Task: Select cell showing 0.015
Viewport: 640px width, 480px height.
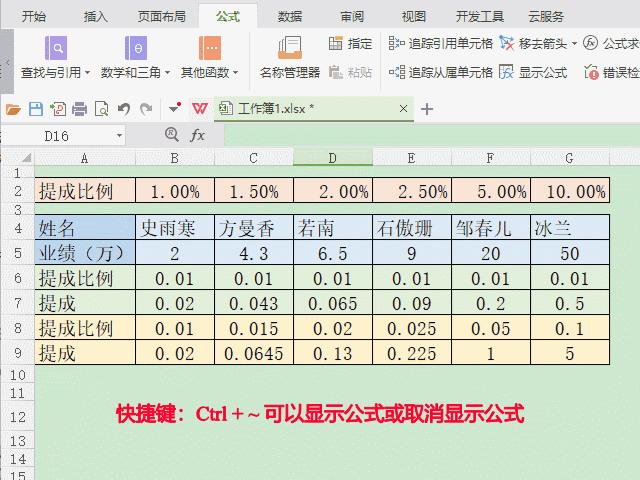Action: click(253, 328)
